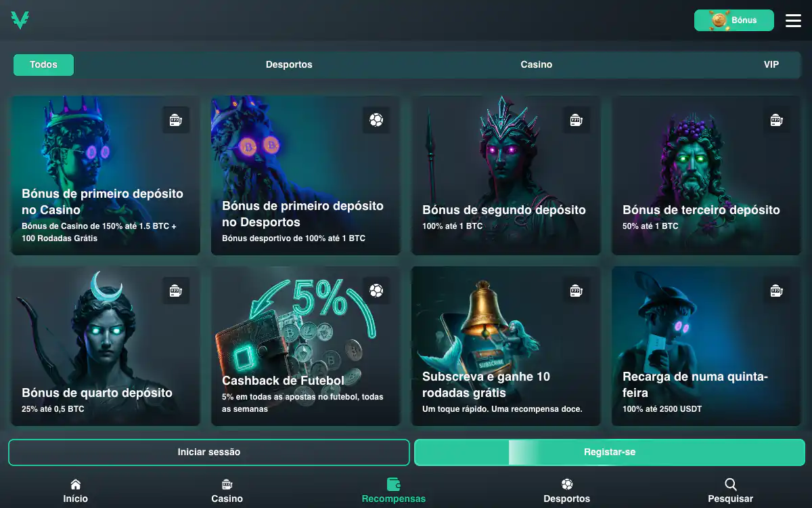Open Pesquisar search icon
Viewport: 812px width, 508px height.
pyautogui.click(x=731, y=485)
